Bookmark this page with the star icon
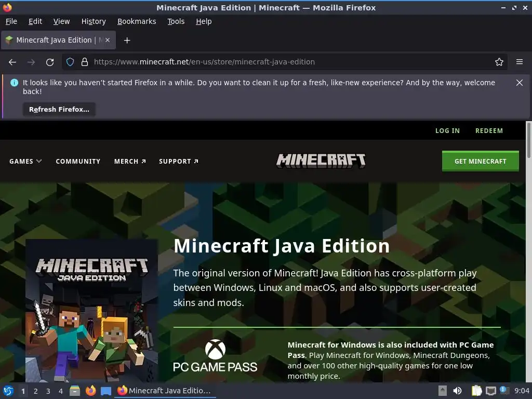532x399 pixels. [499, 62]
